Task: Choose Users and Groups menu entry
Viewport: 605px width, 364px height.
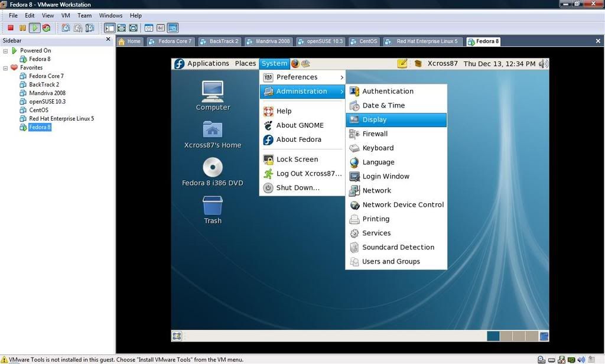Action: tap(396, 261)
